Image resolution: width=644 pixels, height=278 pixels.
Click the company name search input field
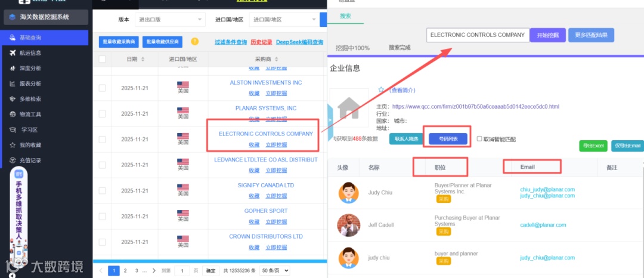pos(478,35)
